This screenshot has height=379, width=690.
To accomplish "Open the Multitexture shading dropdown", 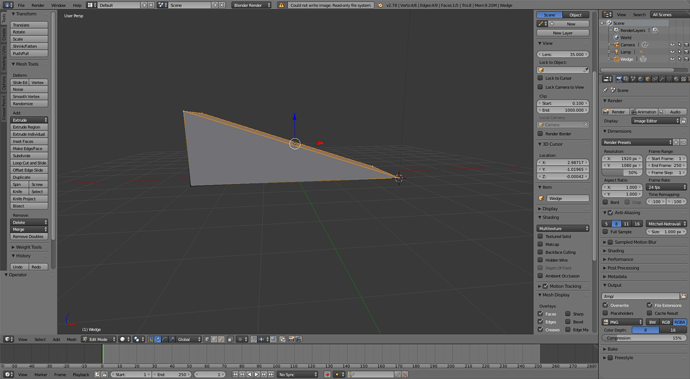I will [x=563, y=228].
